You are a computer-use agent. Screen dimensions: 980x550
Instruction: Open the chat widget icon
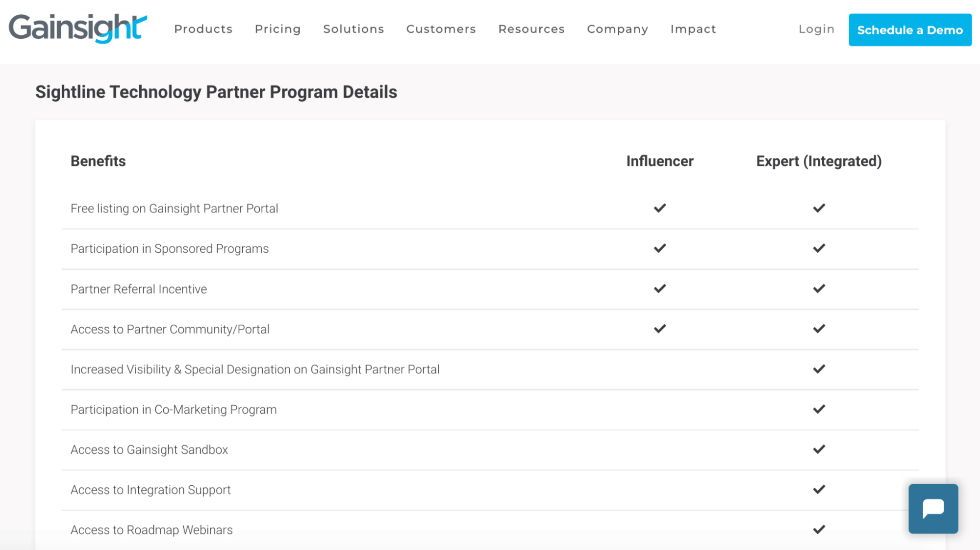point(933,508)
